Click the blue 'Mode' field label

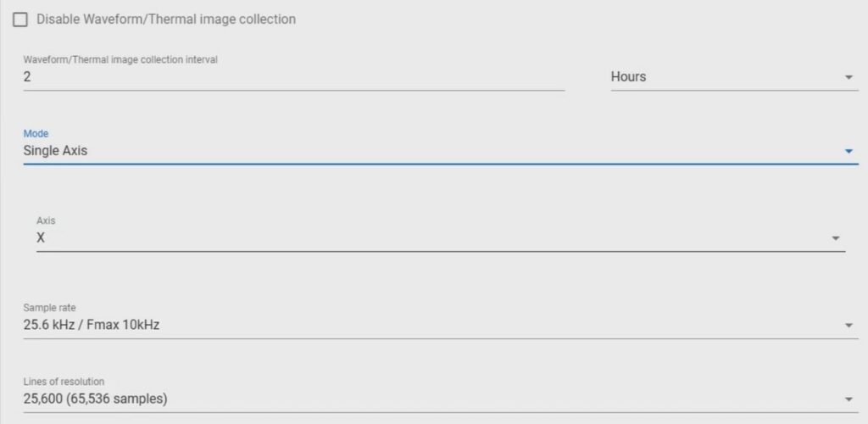36,133
